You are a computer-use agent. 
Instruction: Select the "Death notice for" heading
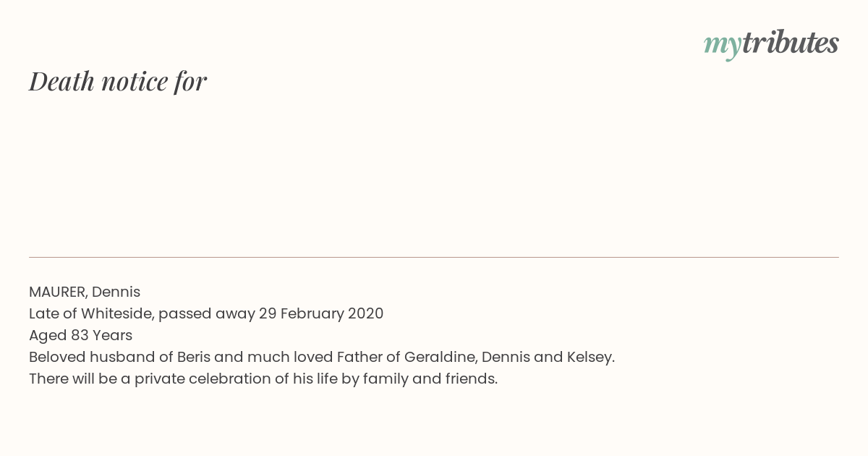point(118,81)
